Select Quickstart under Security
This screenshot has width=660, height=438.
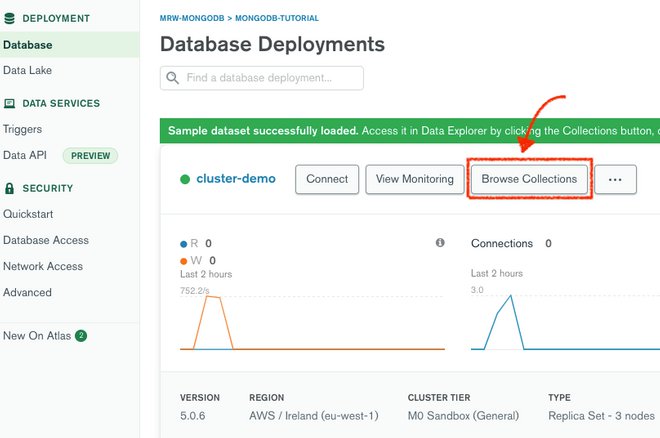tap(28, 214)
